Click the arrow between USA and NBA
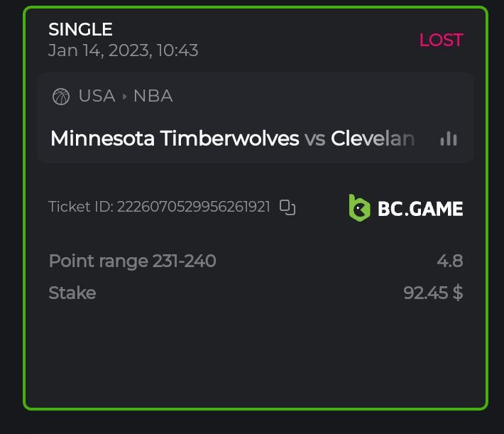 [125, 96]
